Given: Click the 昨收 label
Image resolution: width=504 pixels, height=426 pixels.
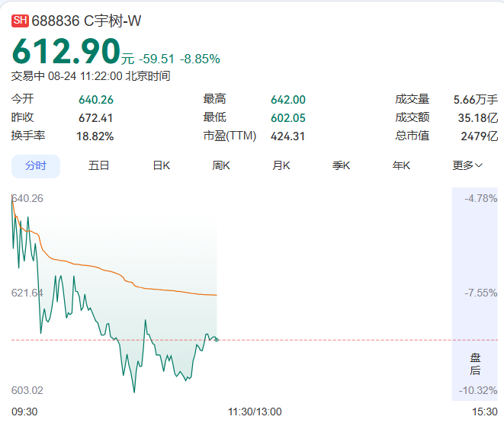Looking at the screenshot, I should 23,117.
